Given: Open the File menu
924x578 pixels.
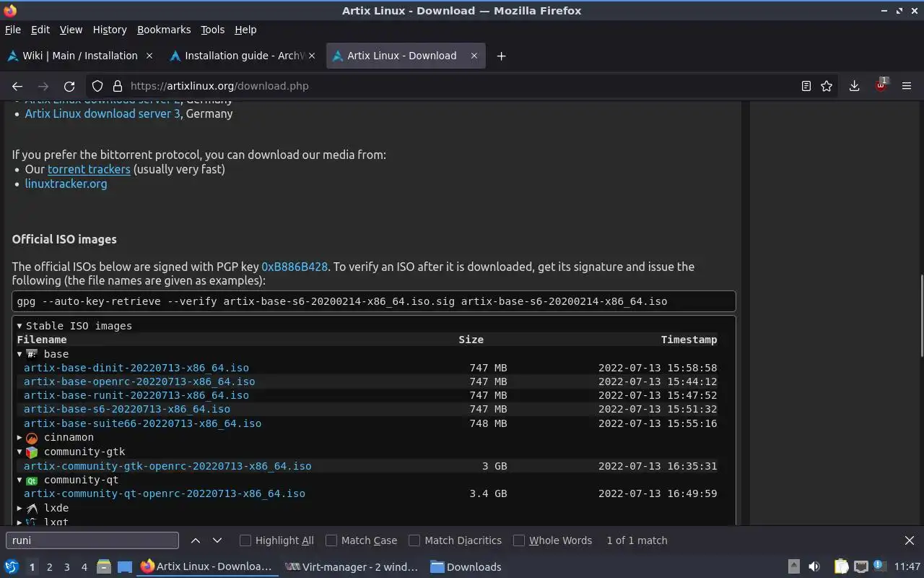Looking at the screenshot, I should [13, 30].
